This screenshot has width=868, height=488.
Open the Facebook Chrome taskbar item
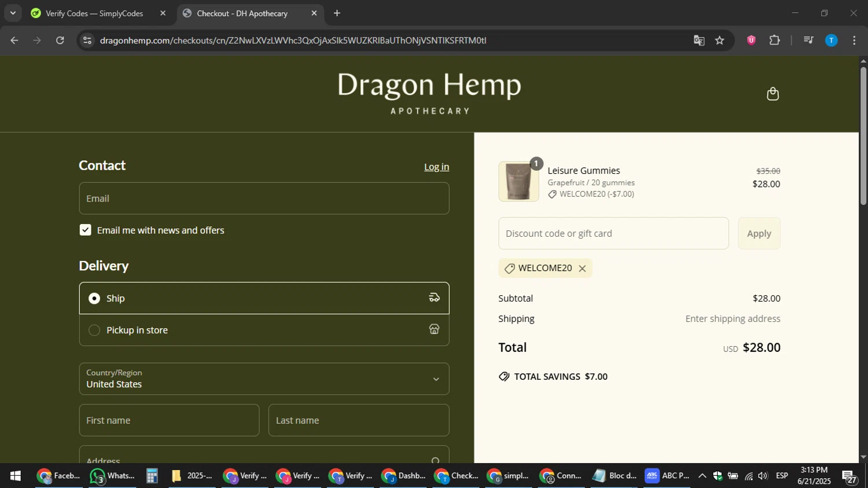point(58,476)
